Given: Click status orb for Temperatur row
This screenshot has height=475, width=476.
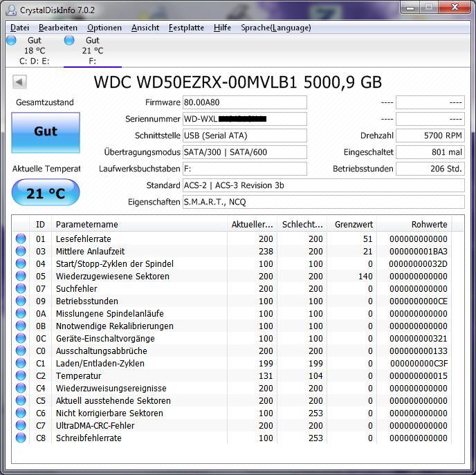Looking at the screenshot, I should coord(21,375).
